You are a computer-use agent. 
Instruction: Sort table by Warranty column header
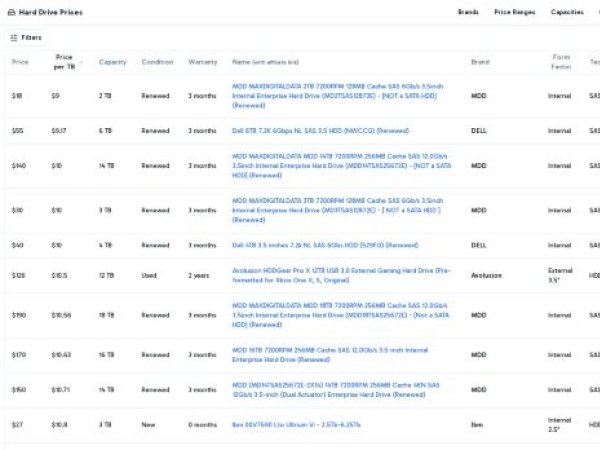click(x=202, y=62)
